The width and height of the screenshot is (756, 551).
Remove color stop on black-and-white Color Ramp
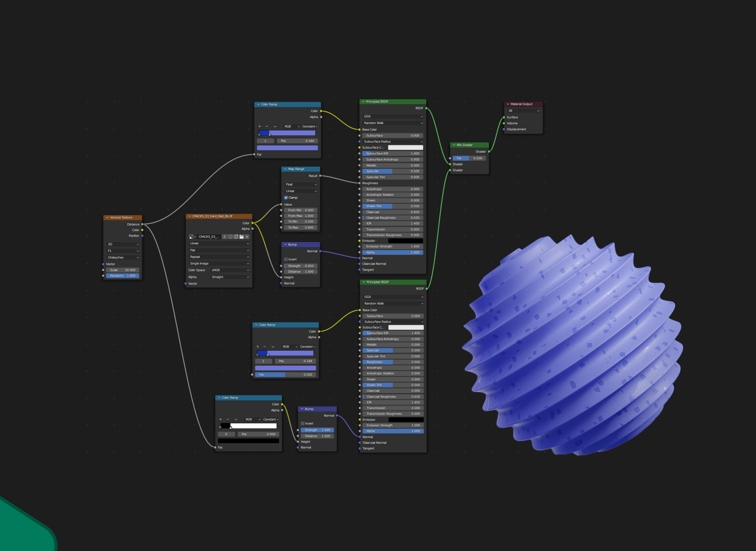(228, 419)
